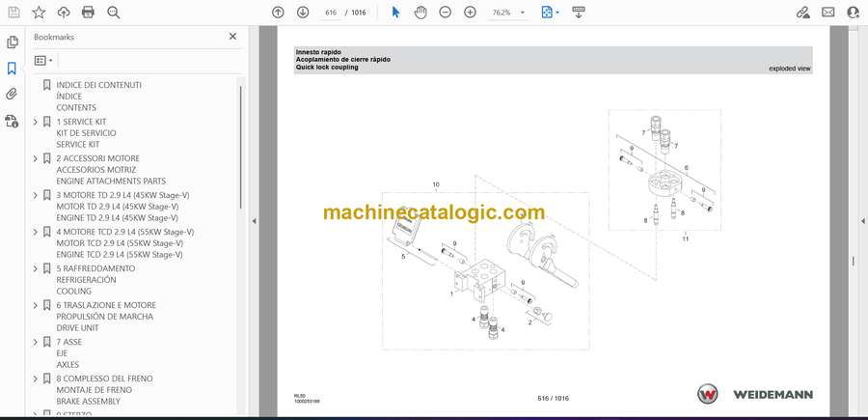Add document to starred favorites
The height and width of the screenshot is (420, 868).
39,13
